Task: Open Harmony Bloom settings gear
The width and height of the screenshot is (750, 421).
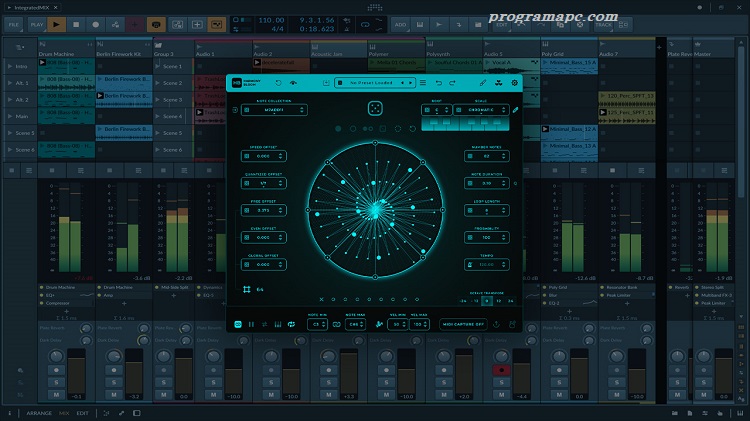Action: pos(515,83)
